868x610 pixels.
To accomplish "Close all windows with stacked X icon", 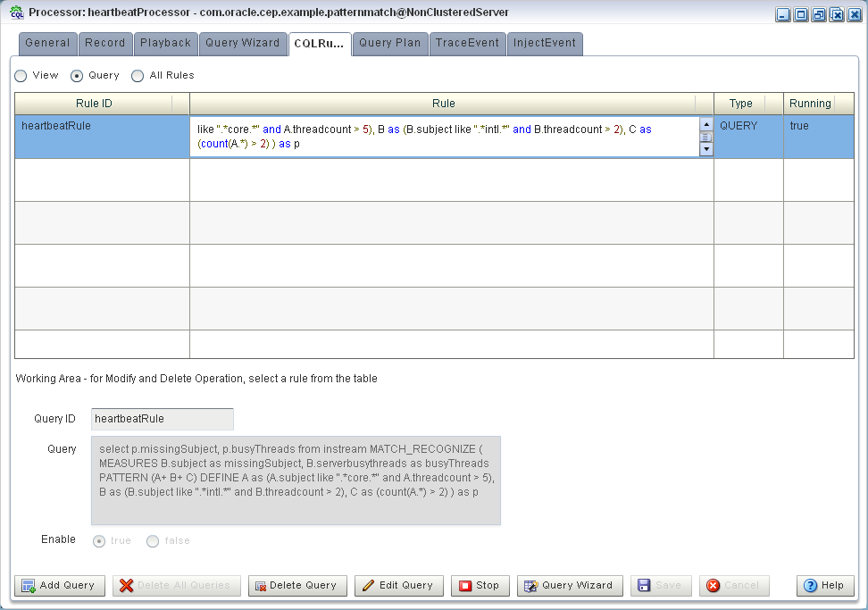I will click(838, 14).
